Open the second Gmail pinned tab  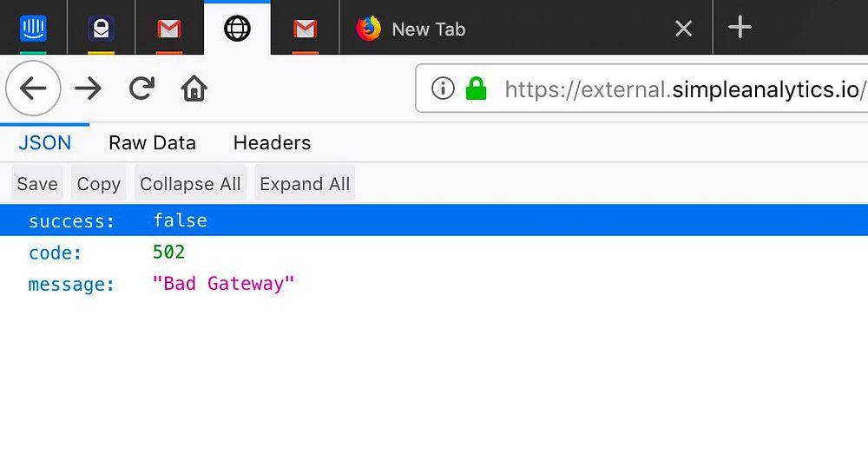[x=305, y=29]
